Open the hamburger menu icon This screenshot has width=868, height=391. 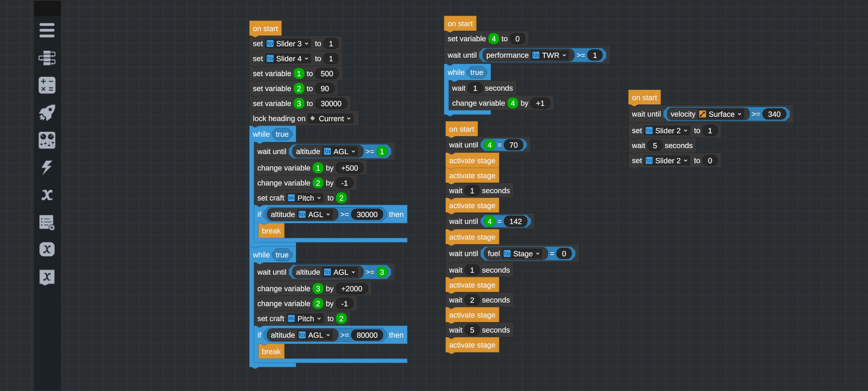pos(47,30)
